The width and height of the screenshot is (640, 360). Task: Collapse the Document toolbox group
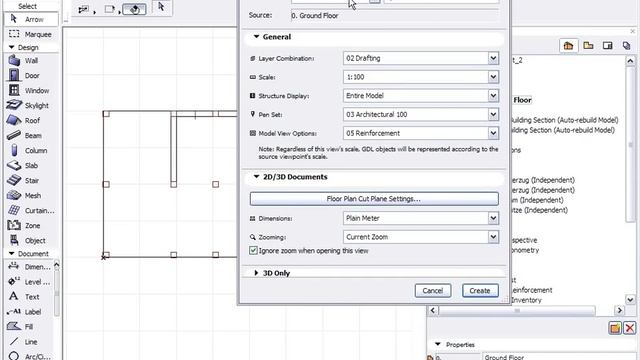point(11,253)
